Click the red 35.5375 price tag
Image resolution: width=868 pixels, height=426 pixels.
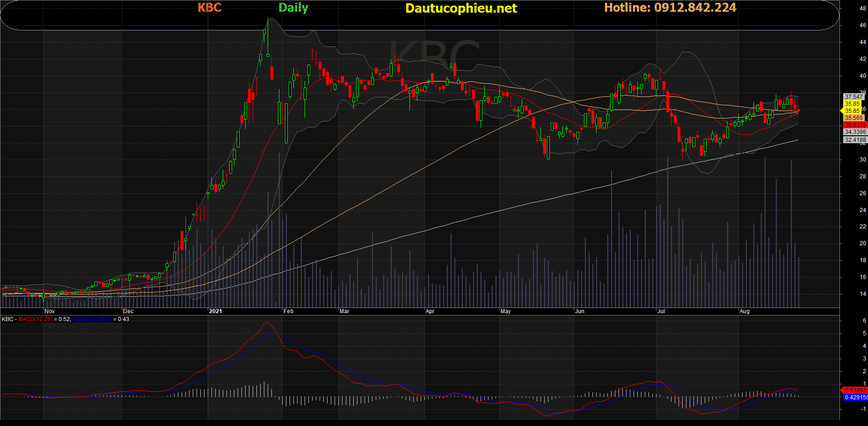tap(855, 125)
